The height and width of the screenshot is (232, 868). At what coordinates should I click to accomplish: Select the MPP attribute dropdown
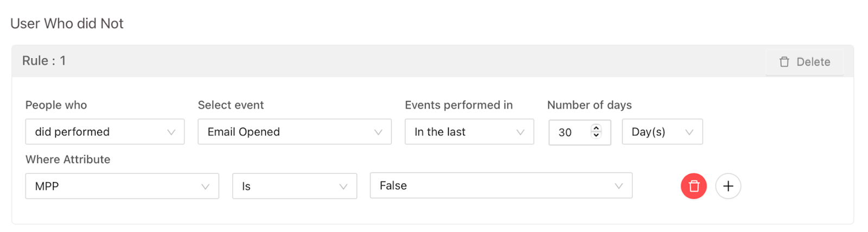point(122,186)
